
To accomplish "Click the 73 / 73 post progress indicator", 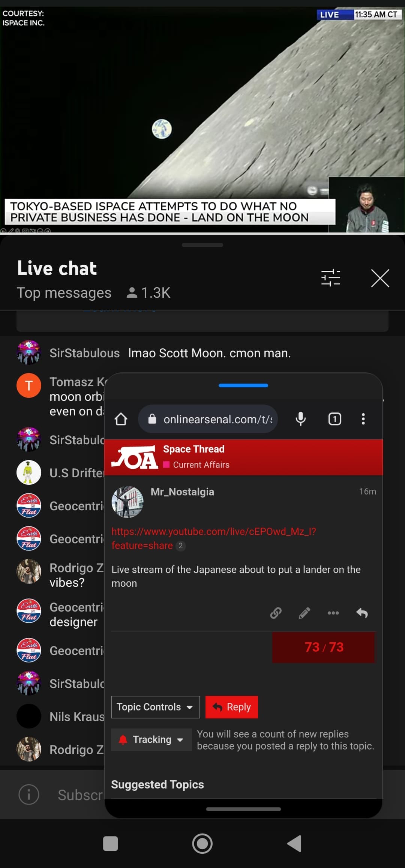I will tap(324, 647).
